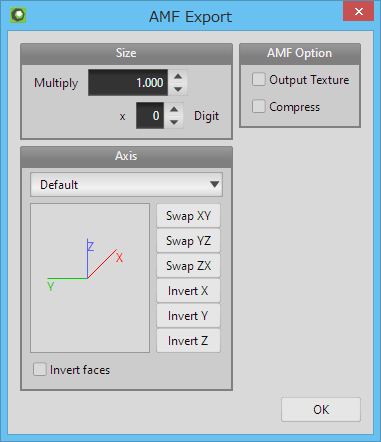Decrease the Multiply value with down arrow
The width and height of the screenshot is (381, 442).
click(178, 89)
